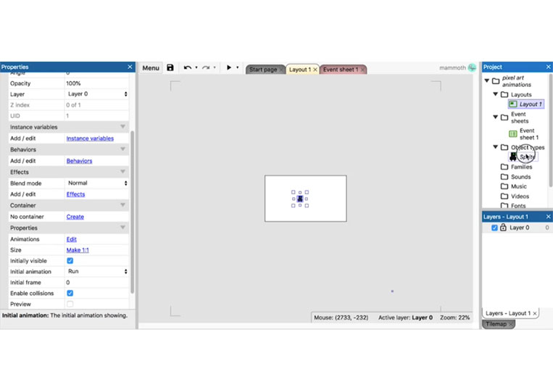The width and height of the screenshot is (553, 392).
Task: Switch to the Start page tab
Action: [x=263, y=70]
